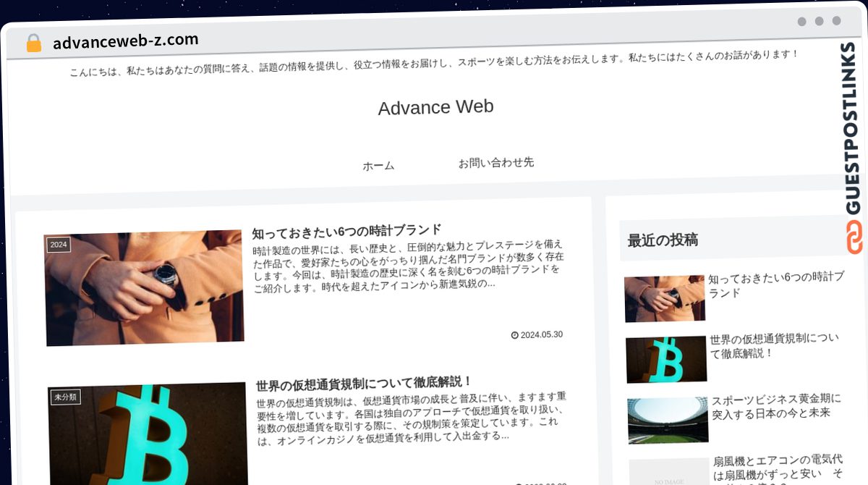
Task: Click the wristwatch thumbnail in main article list
Action: click(144, 288)
